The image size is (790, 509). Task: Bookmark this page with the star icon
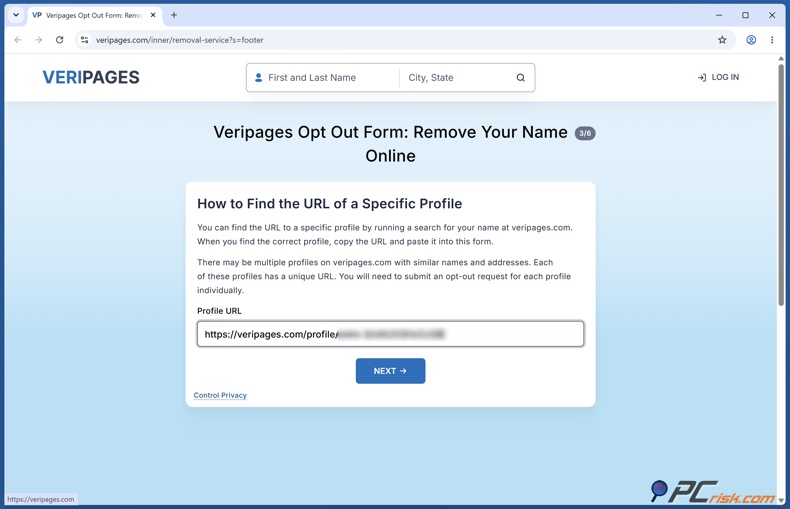[722, 40]
